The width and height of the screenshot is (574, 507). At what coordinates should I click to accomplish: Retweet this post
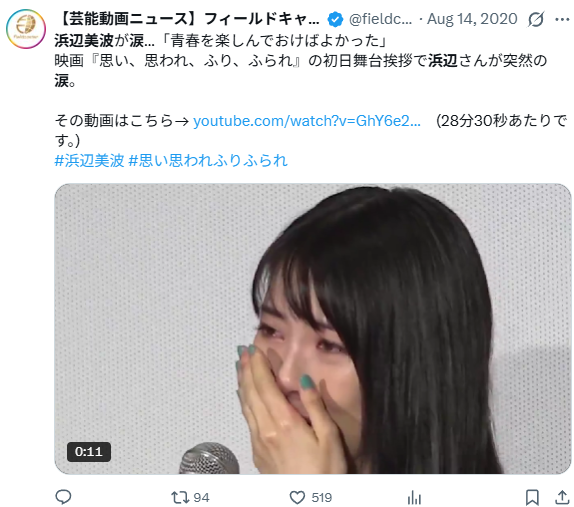pos(180,497)
